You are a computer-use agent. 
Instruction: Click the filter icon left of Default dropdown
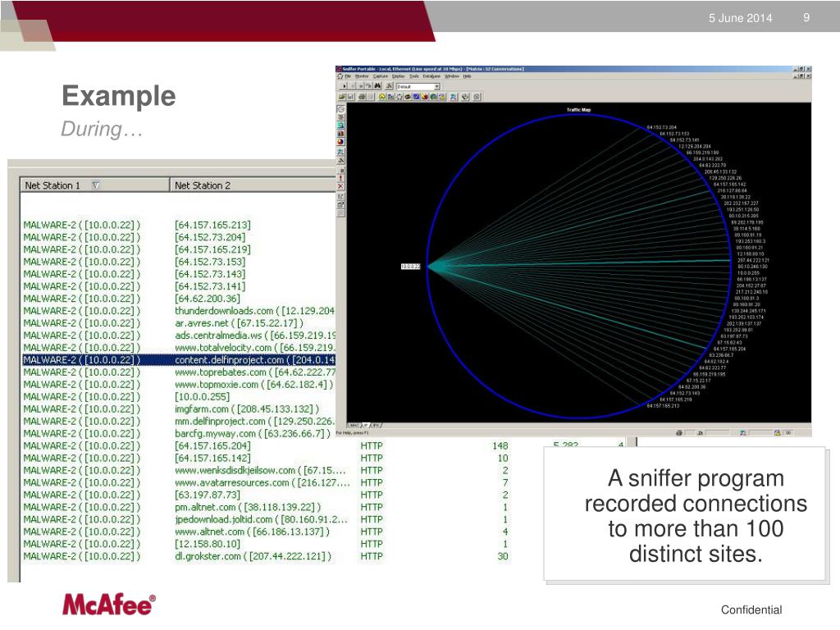click(x=390, y=85)
